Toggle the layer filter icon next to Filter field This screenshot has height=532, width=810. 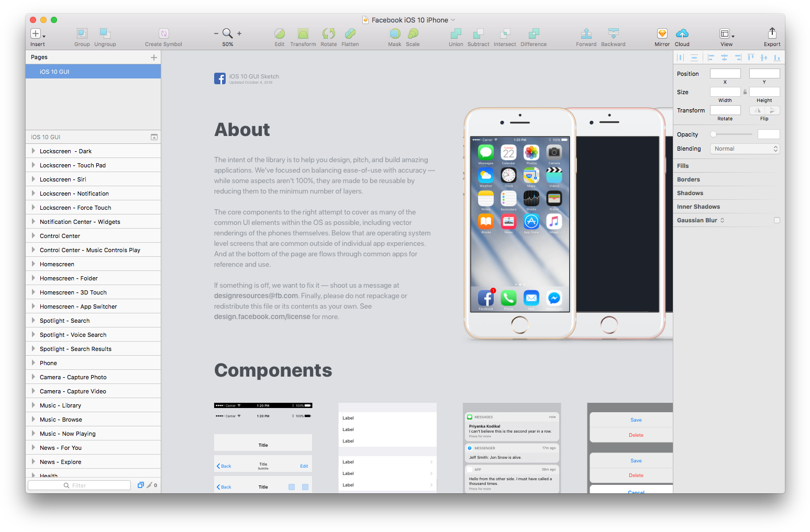point(140,485)
